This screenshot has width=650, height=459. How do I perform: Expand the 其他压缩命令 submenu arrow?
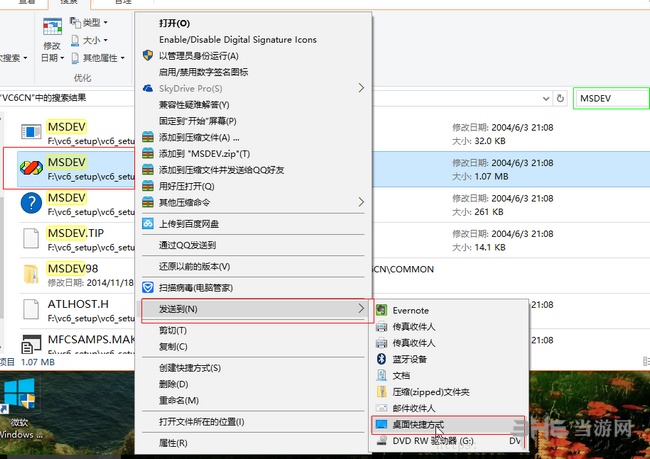click(361, 202)
